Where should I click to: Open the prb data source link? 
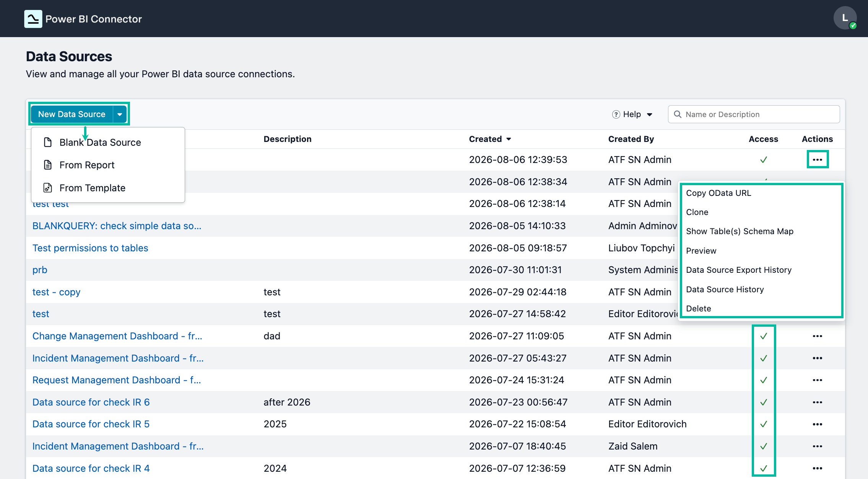click(x=40, y=270)
